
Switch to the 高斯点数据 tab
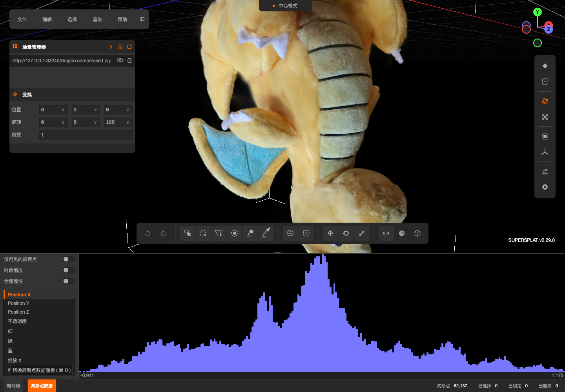pos(42,386)
